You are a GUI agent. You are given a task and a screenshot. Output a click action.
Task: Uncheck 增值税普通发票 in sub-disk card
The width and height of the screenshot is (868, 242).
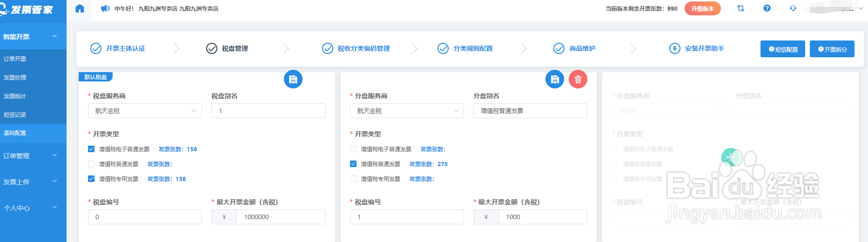tap(353, 164)
